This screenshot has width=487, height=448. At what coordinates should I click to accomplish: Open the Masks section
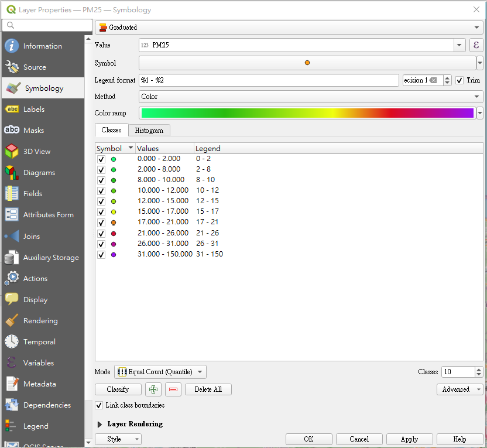coord(43,131)
